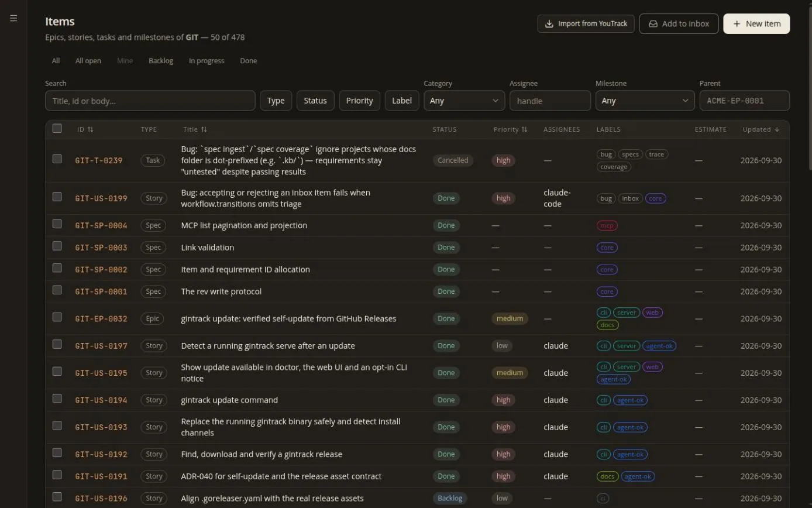
Task: Click the red mcp label on GIT-SP-0004
Action: (607, 225)
